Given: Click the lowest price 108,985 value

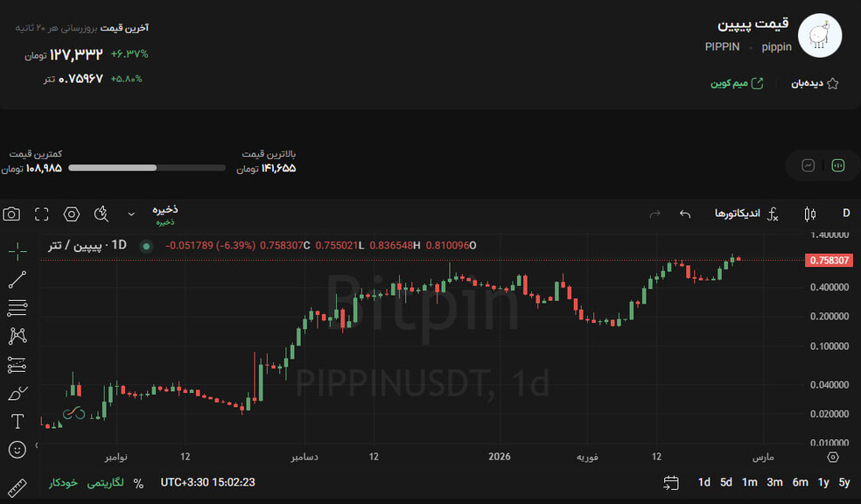Looking at the screenshot, I should pyautogui.click(x=44, y=168).
